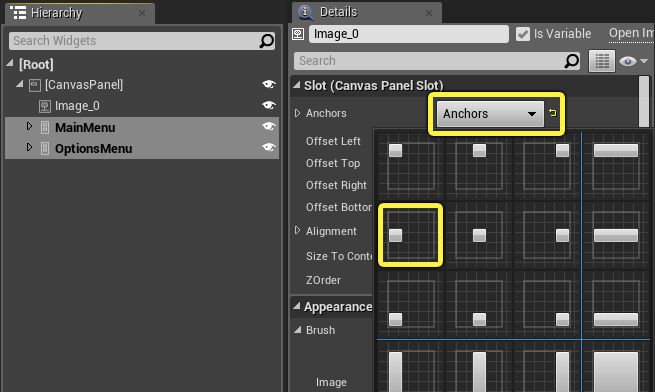Select Image_0 in the hierarchy
The image size is (655, 392).
coord(77,106)
